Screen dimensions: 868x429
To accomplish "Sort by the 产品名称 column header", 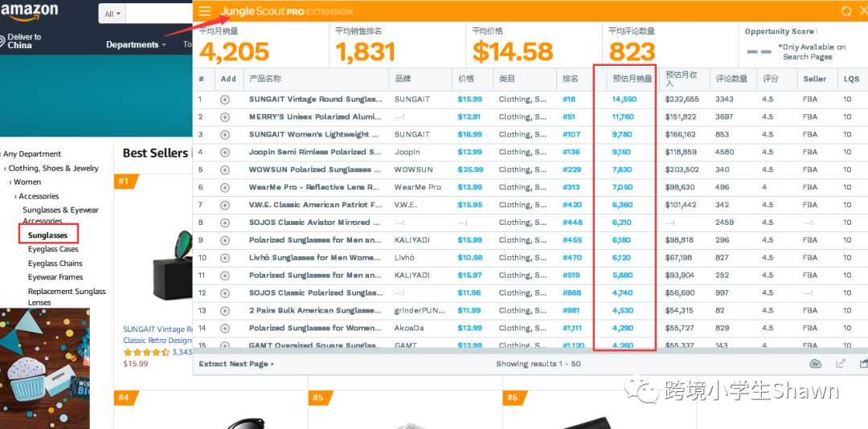I will click(x=265, y=80).
